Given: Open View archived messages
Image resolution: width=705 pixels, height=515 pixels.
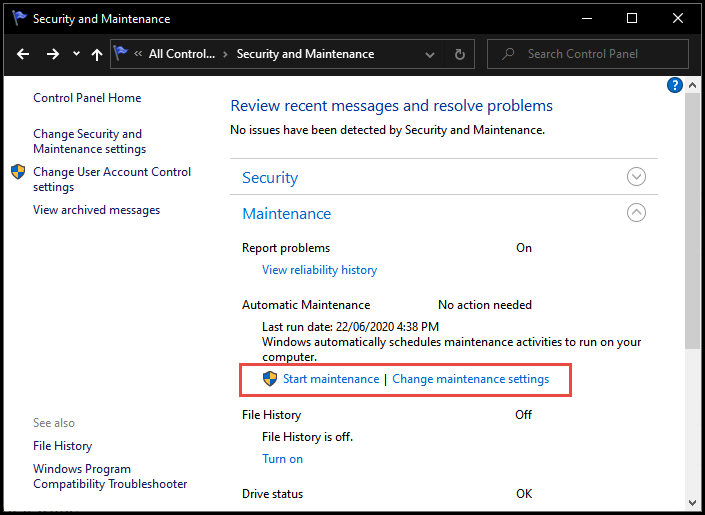Looking at the screenshot, I should click(97, 210).
